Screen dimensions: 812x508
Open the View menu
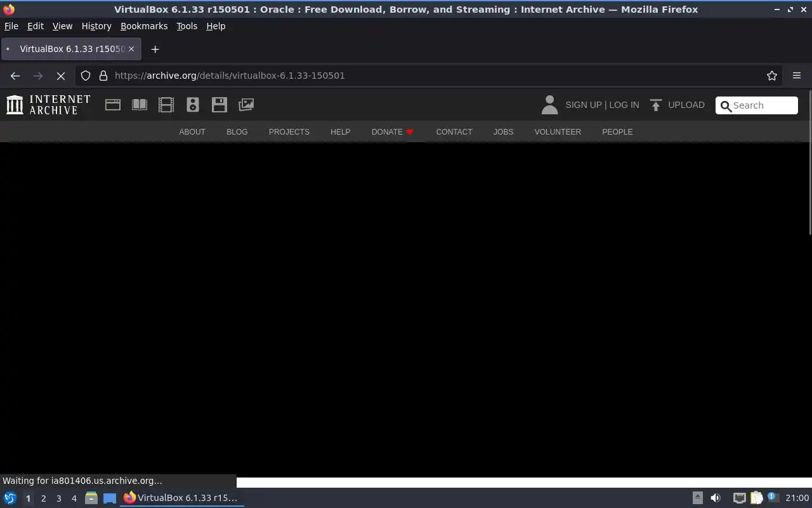pos(62,26)
